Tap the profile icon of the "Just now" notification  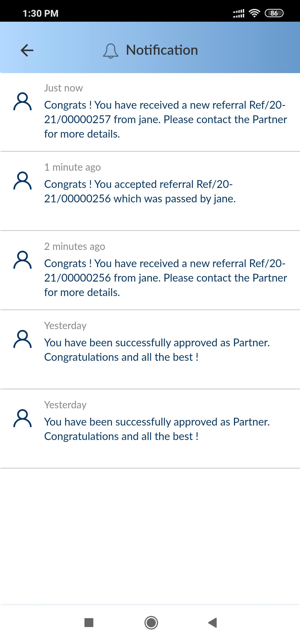[x=22, y=102]
